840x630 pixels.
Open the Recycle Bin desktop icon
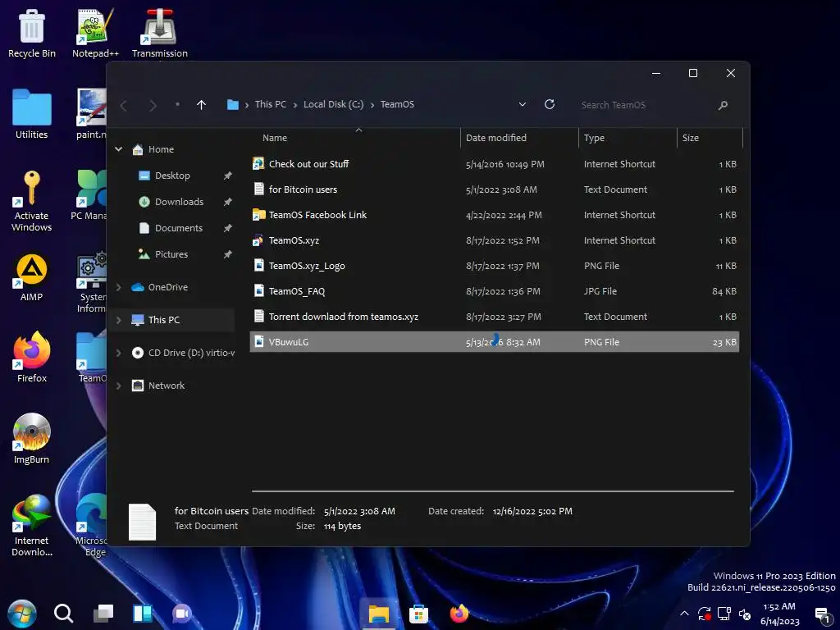point(32,33)
